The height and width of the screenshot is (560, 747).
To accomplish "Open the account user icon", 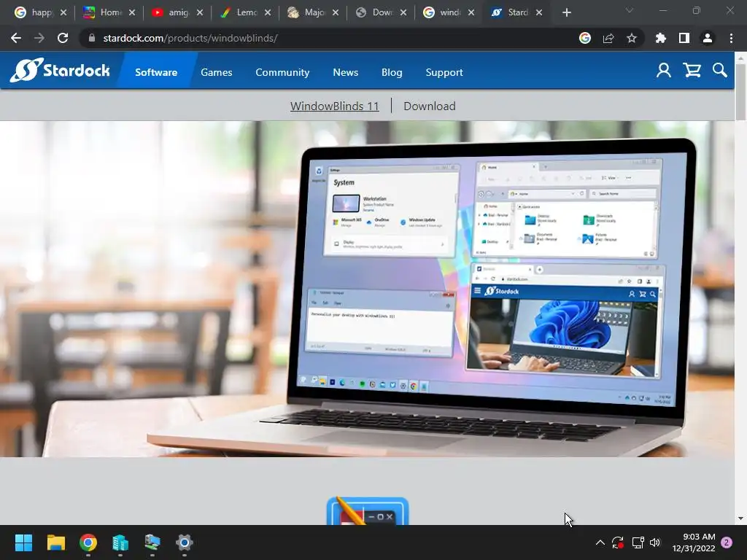I will tap(664, 71).
